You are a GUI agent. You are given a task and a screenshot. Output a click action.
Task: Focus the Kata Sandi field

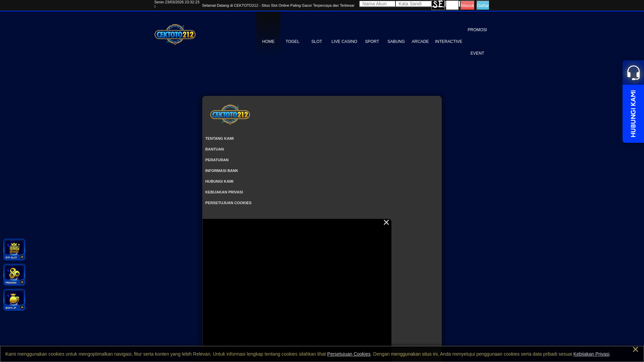pyautogui.click(x=414, y=4)
